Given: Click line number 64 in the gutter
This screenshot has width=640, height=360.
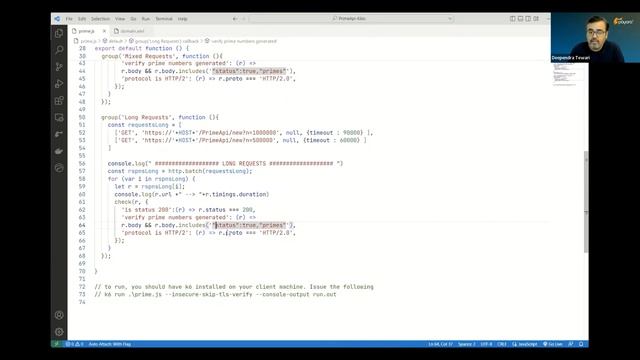Looking at the screenshot, I should click(82, 225).
